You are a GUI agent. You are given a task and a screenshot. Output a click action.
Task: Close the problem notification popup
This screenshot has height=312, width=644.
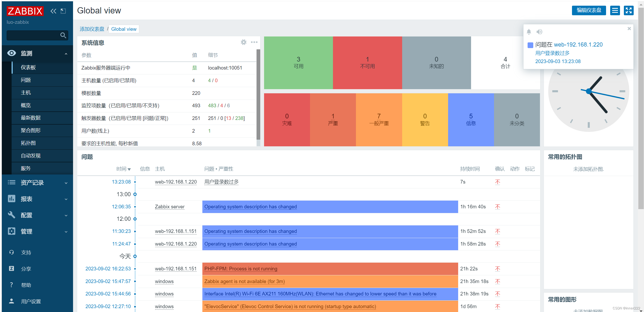click(x=629, y=28)
